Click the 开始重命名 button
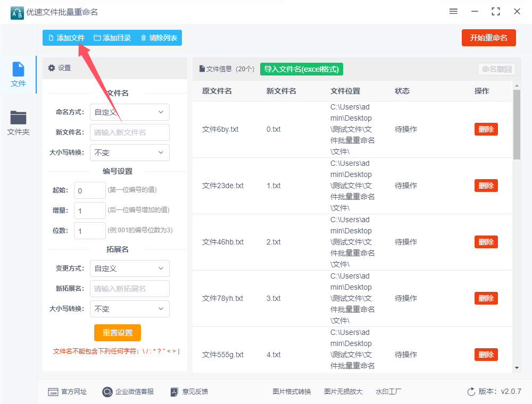The image size is (532, 404). pos(488,38)
